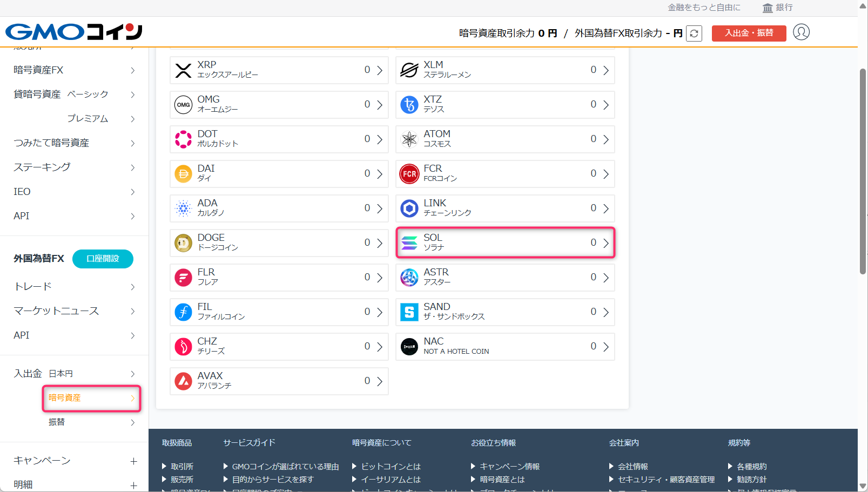Select the AVAX Avalanche icon
868x492 pixels.
tap(183, 381)
